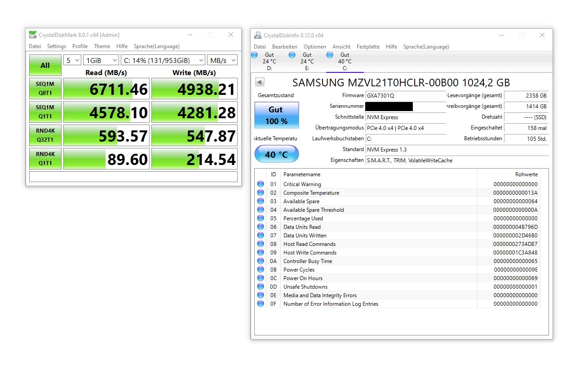The height and width of the screenshot is (366, 588).
Task: Run the SEQ1M Q8T1 test
Action: [x=45, y=89]
